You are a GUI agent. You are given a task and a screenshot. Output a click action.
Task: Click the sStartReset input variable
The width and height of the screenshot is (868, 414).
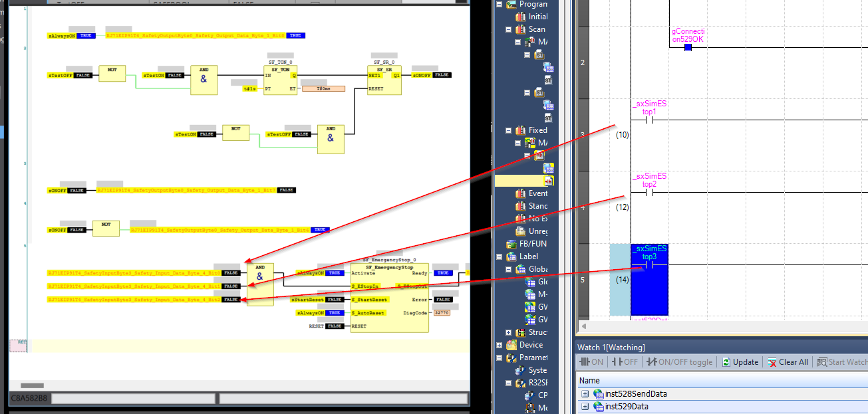308,300
